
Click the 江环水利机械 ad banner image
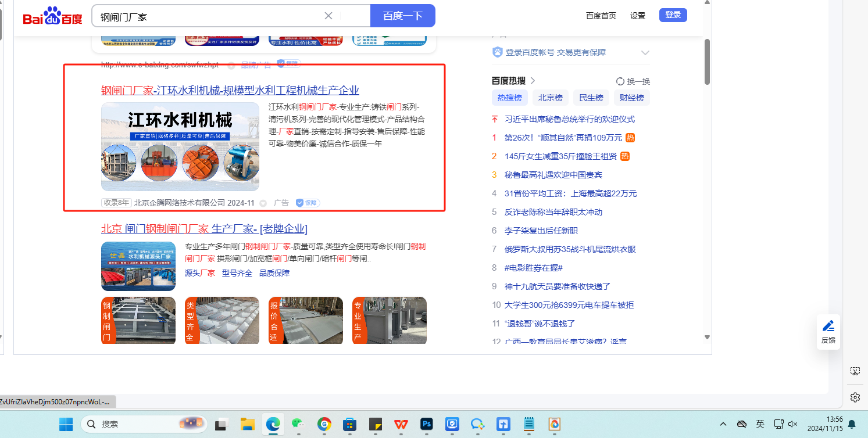(180, 147)
